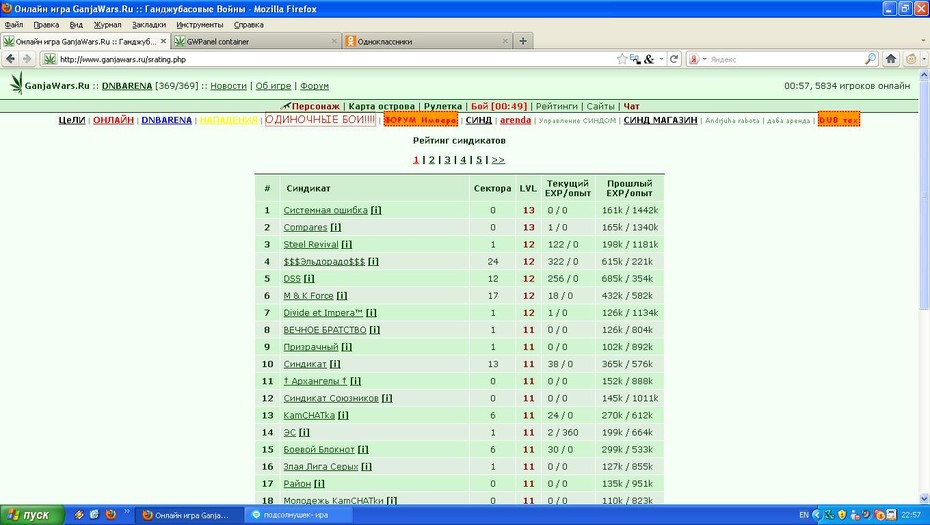Click the browser Back arrow button
930x525 pixels.
[10, 59]
